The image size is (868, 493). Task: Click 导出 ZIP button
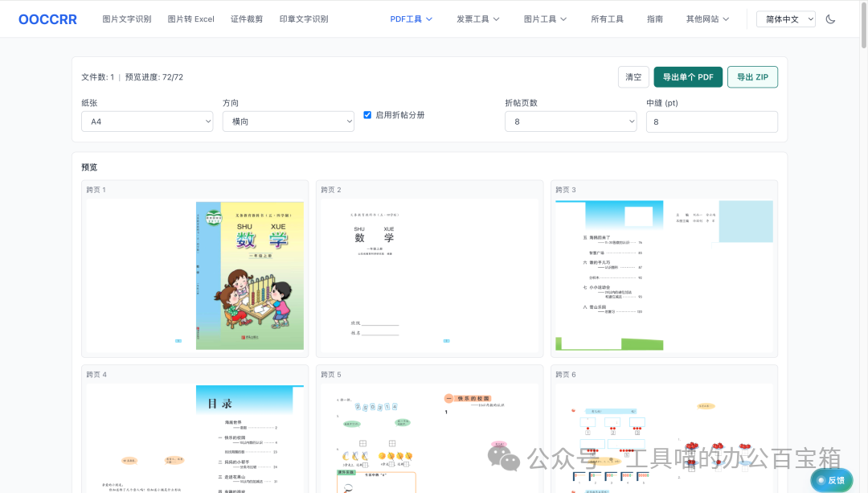coord(752,77)
